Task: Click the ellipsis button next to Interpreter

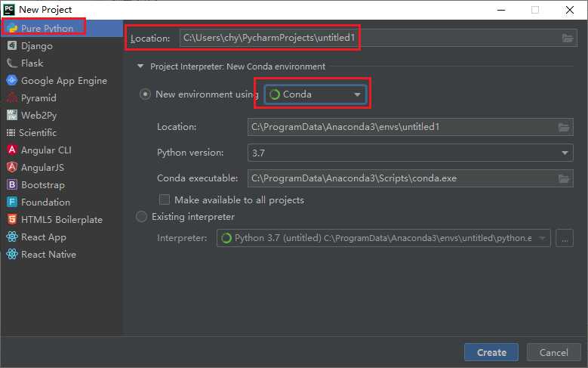Action: point(565,238)
